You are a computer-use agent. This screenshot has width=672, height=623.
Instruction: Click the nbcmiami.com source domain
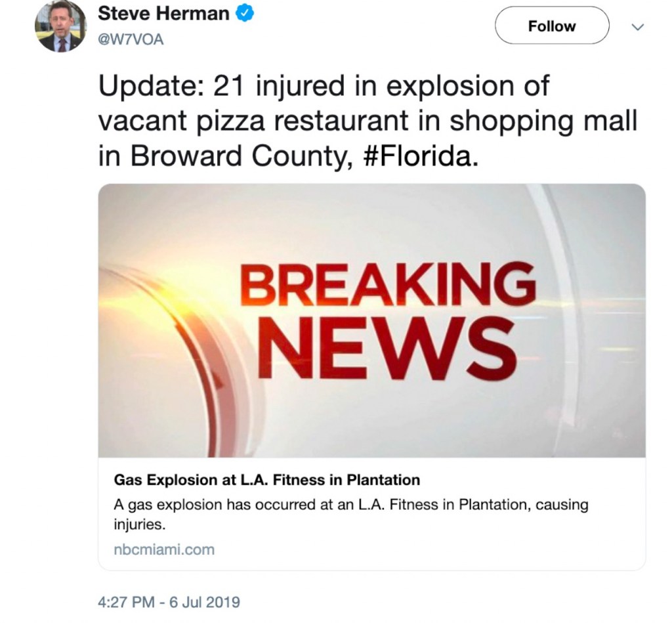coord(164,549)
